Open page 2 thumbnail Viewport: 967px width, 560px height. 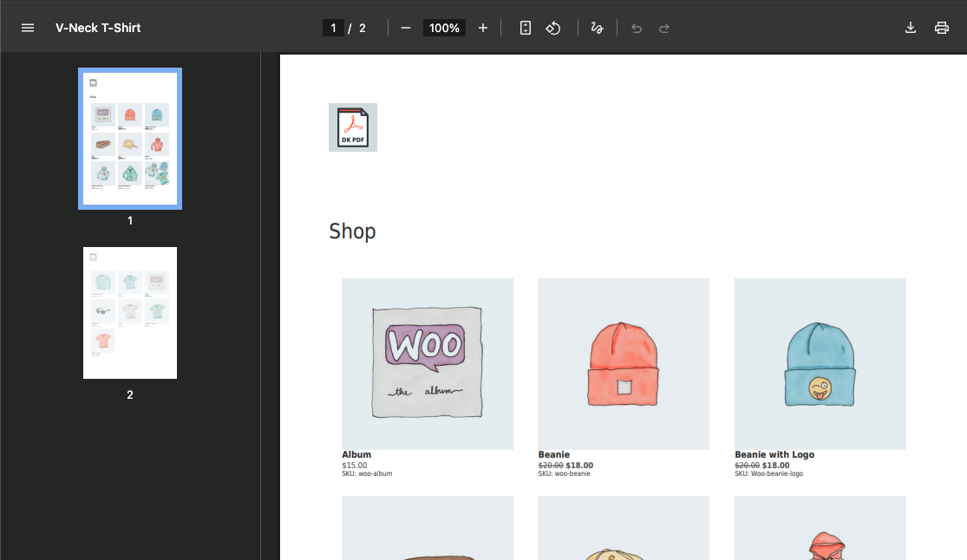click(130, 313)
